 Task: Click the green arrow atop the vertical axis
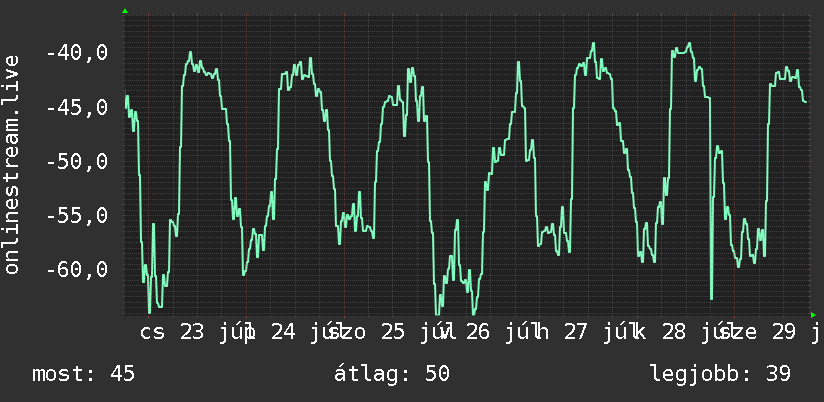pyautogui.click(x=125, y=11)
